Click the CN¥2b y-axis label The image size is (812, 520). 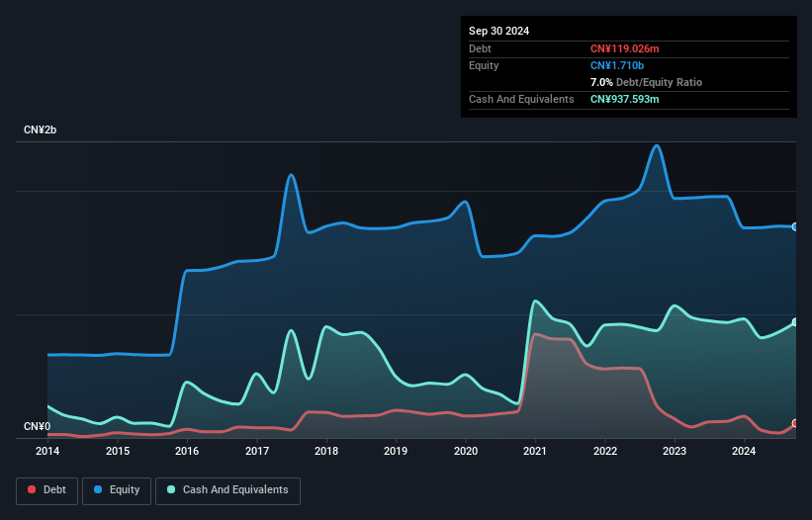pyautogui.click(x=40, y=130)
